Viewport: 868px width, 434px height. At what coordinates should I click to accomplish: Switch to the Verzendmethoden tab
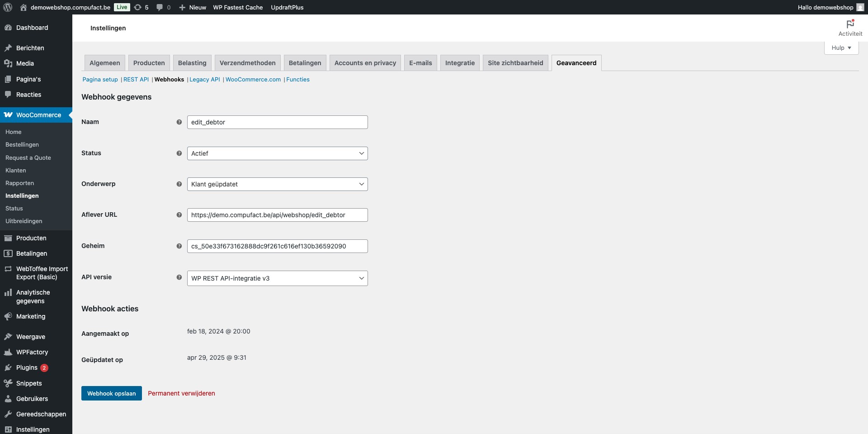[x=247, y=63]
